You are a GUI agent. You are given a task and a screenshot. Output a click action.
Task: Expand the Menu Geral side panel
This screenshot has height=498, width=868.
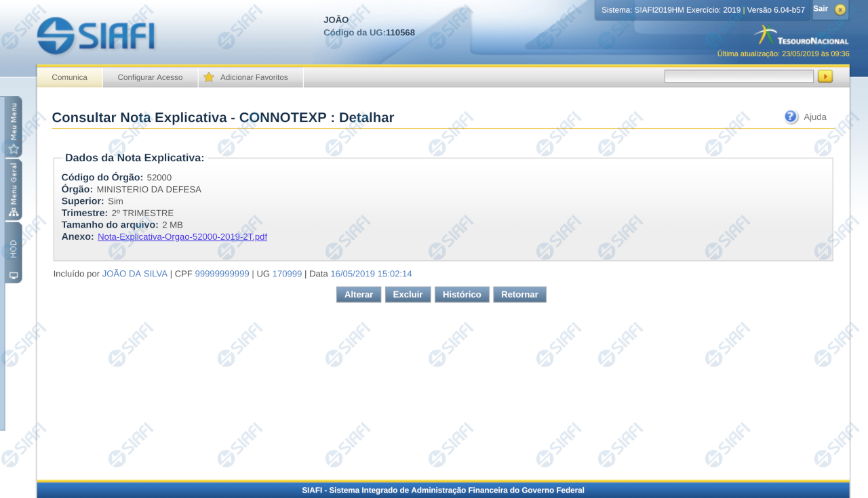[x=14, y=190]
